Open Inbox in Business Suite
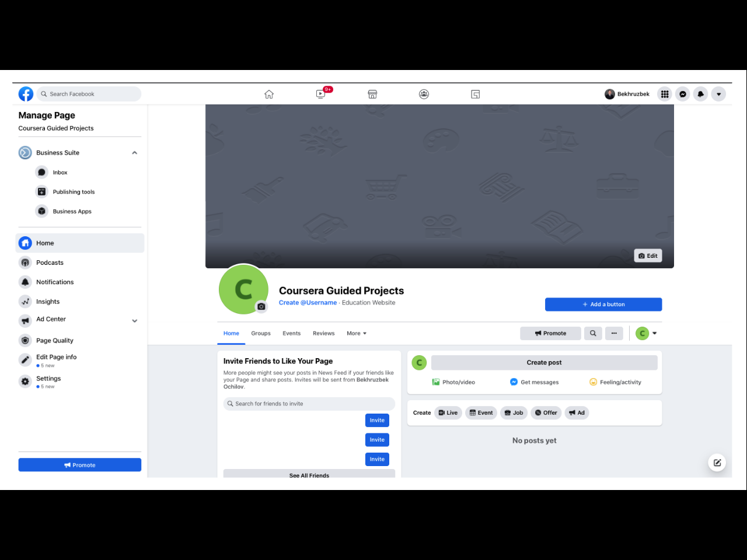This screenshot has height=560, width=747. tap(60, 173)
